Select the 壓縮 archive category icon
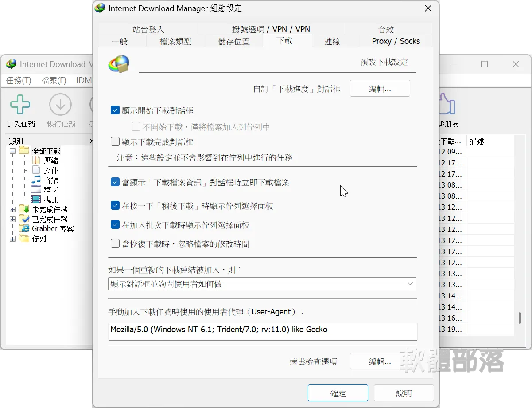 (36, 161)
